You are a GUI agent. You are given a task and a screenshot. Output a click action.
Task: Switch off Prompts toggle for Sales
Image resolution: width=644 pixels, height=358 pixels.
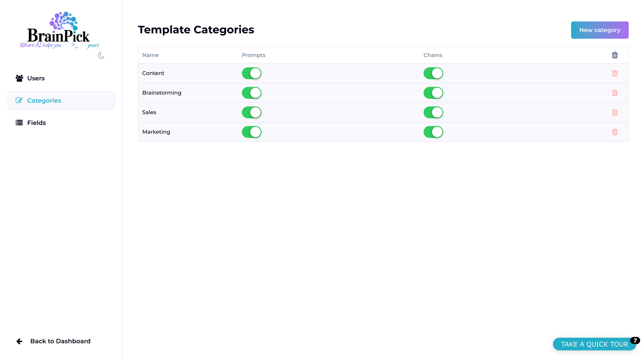(252, 113)
